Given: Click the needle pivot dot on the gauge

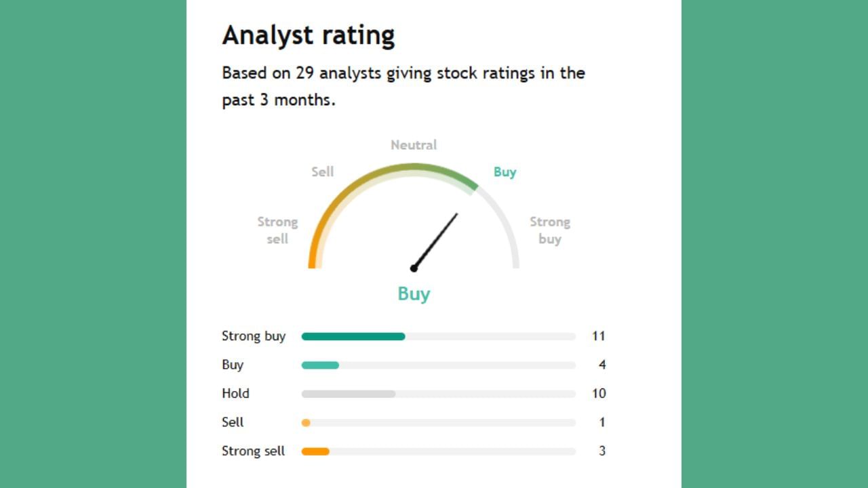Looking at the screenshot, I should tap(414, 268).
